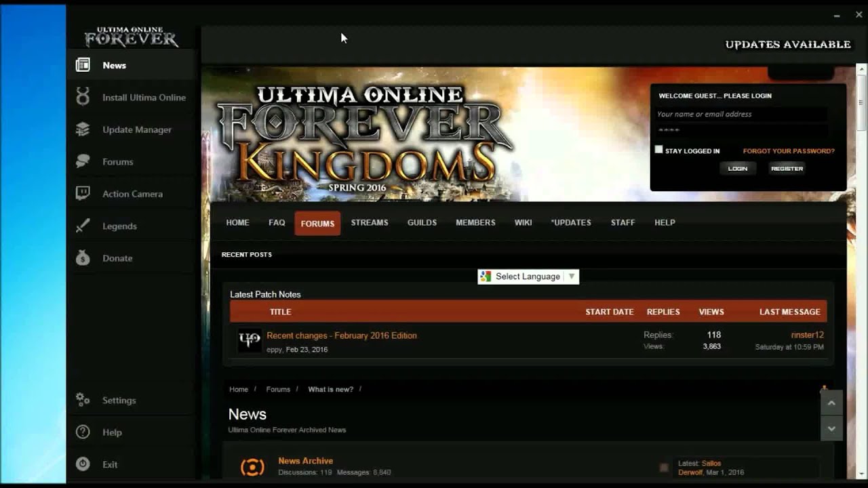Click the Last Message column header

point(790,312)
